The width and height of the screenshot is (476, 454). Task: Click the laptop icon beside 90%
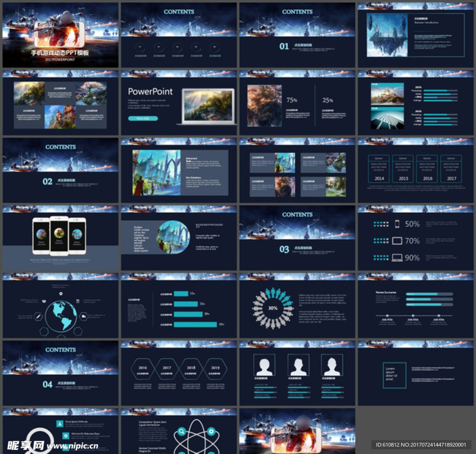(x=397, y=257)
